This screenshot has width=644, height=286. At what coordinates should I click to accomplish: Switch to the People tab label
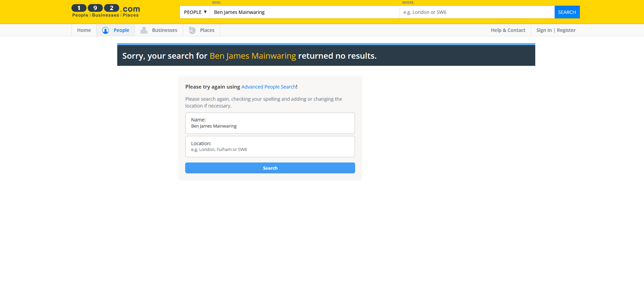(x=121, y=30)
